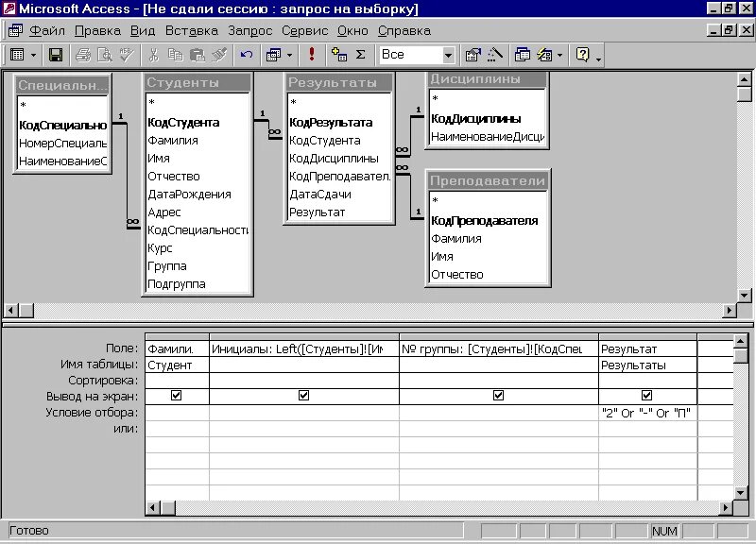Click the New Object icon

click(545, 55)
